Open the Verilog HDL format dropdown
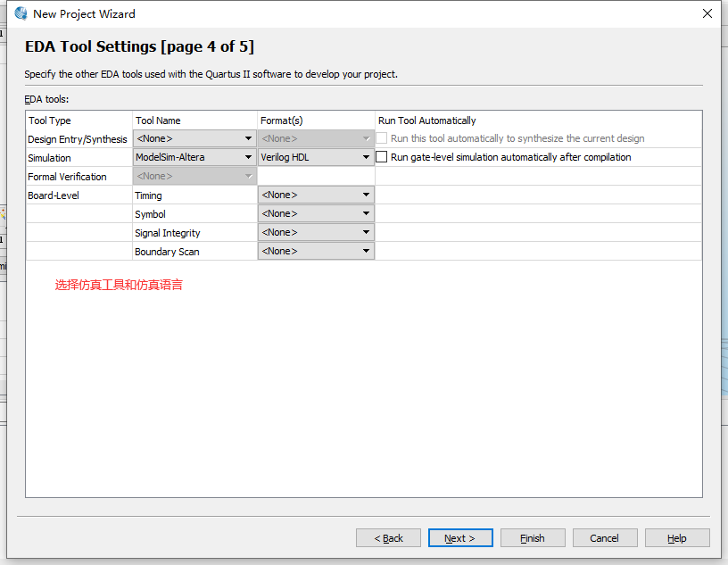The image size is (728, 565). coord(316,157)
